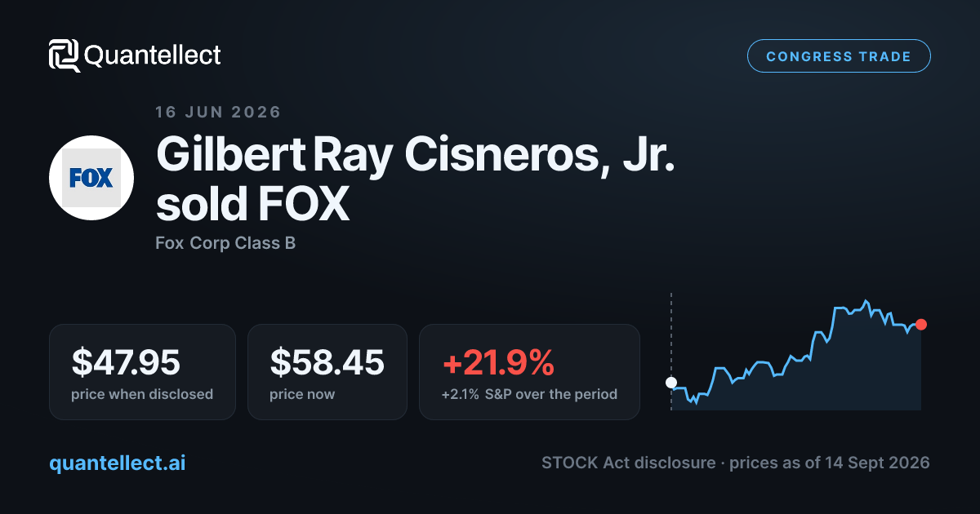Click the 'price now' label
980x514 pixels.
coord(302,394)
